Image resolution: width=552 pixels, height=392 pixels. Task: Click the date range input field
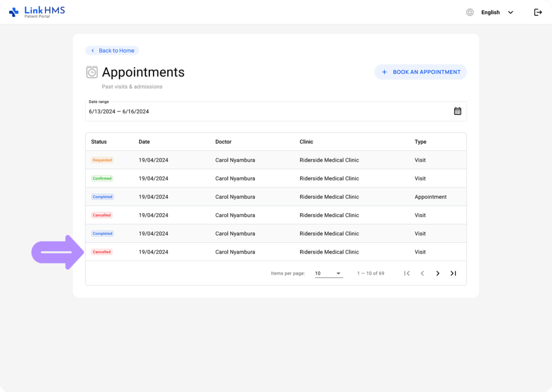(275, 111)
